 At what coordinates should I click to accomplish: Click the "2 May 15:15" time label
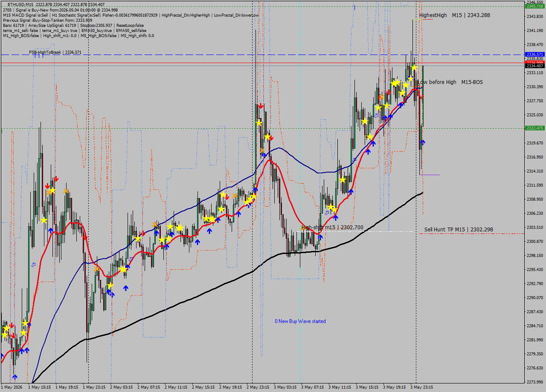[203, 387]
